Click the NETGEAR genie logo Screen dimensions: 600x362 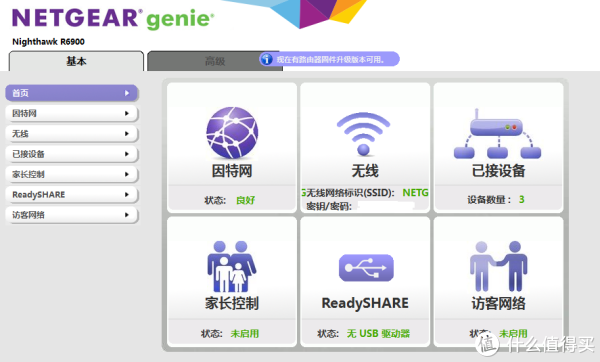coord(113,18)
